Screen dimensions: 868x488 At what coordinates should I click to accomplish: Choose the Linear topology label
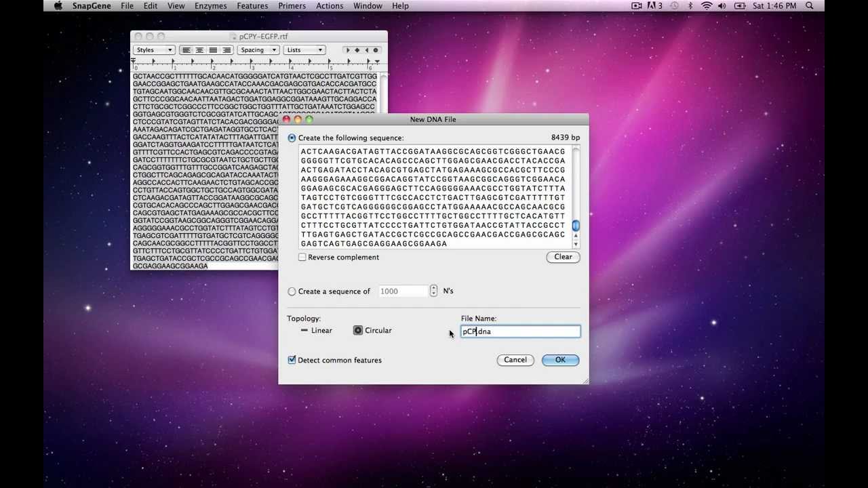tap(321, 331)
